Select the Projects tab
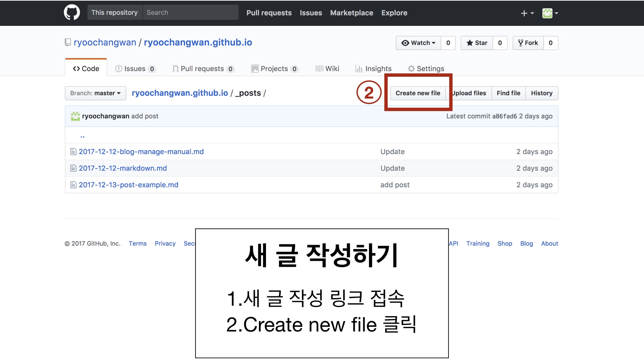This screenshot has height=362, width=644. pyautogui.click(x=274, y=68)
